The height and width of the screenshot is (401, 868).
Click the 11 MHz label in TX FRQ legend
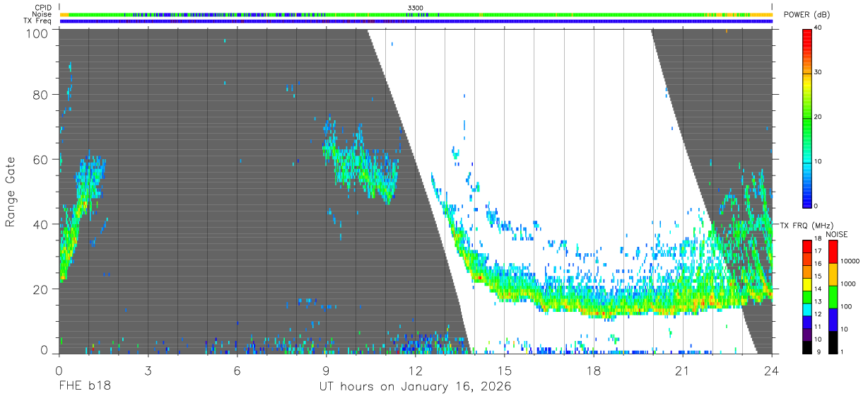(818, 327)
